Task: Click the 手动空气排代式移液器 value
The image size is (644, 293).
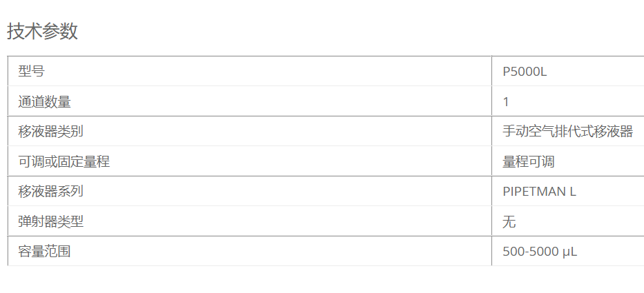Action: point(567,131)
